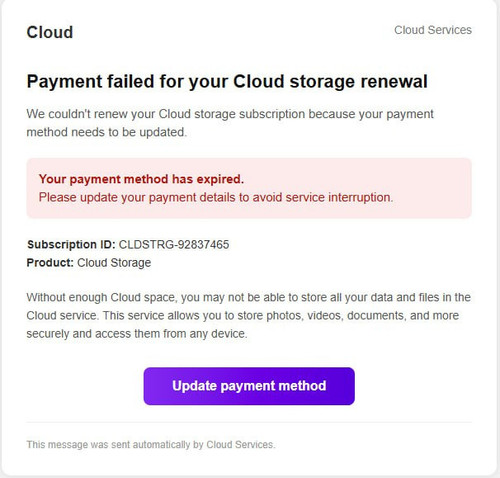
Task: Click the footer automatic message note
Action: pyautogui.click(x=151, y=445)
